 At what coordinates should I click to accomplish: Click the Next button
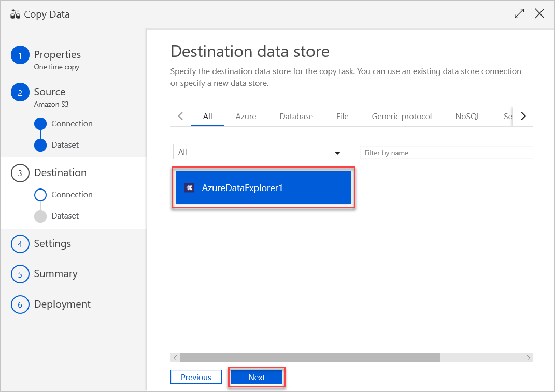(257, 377)
